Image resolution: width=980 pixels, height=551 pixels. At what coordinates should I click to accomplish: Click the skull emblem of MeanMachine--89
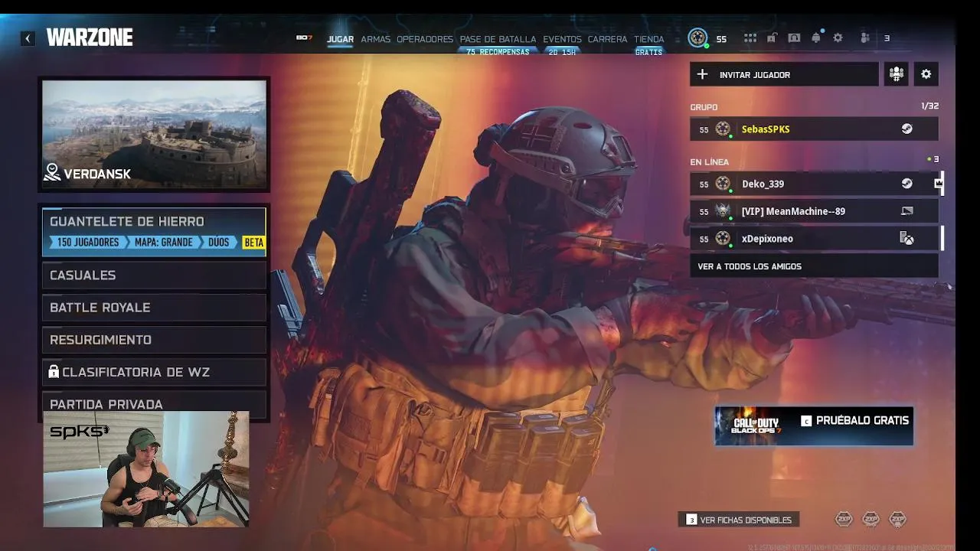tap(723, 211)
